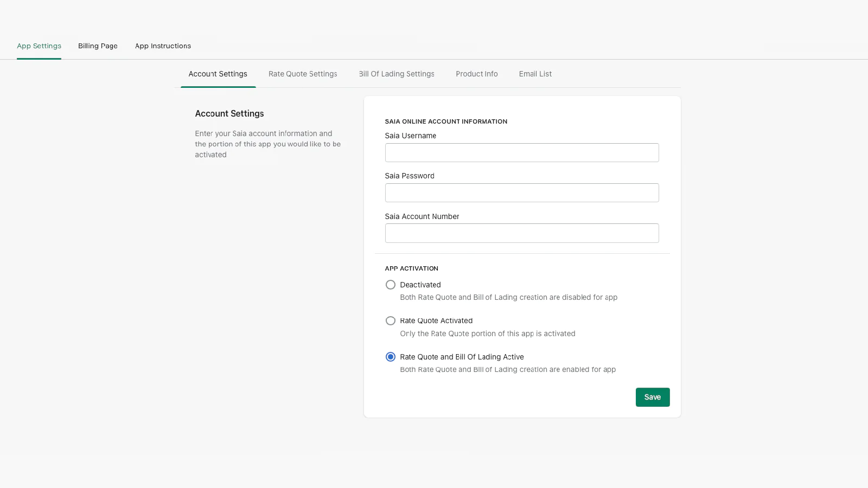868x488 pixels.
Task: Focus the Saia Password field
Action: 522,193
